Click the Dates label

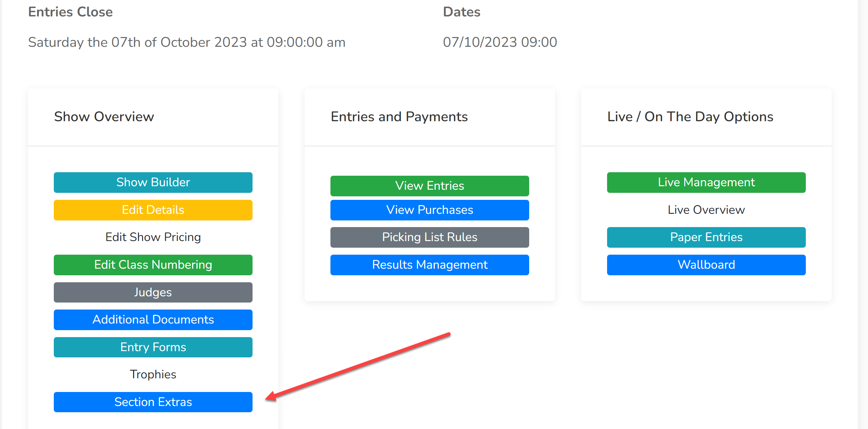[x=462, y=12]
